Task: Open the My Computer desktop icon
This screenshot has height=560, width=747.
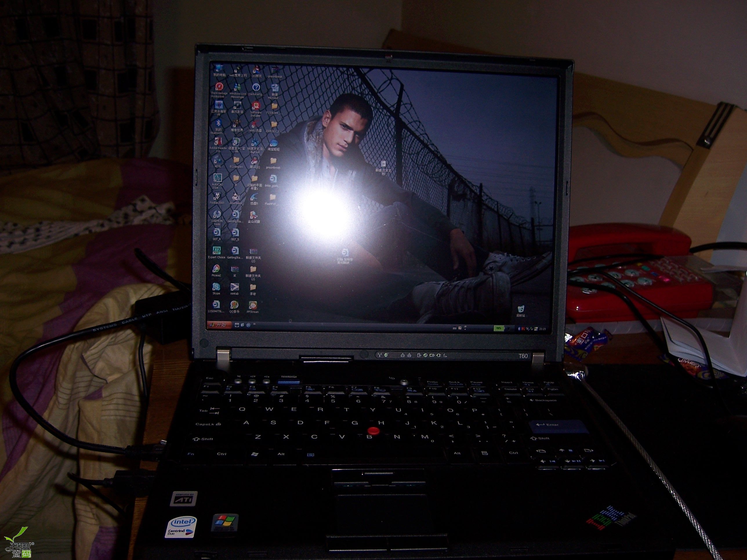Action: [x=219, y=70]
